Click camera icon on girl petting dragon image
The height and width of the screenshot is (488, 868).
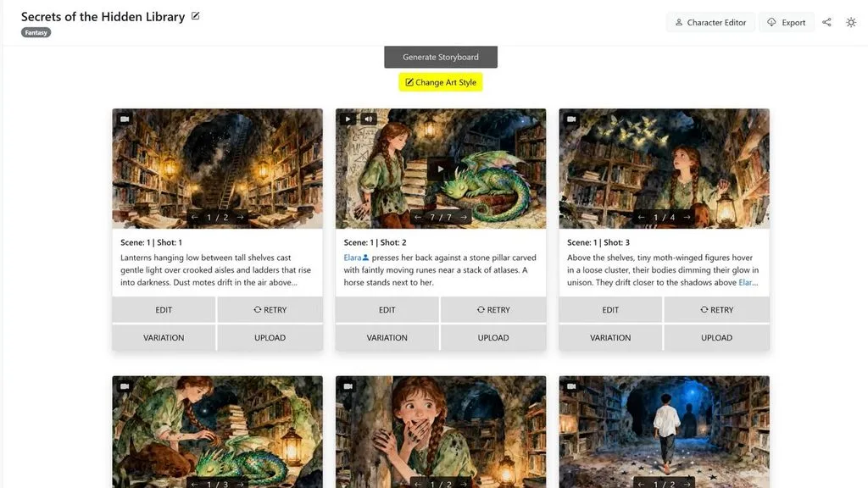coord(125,386)
